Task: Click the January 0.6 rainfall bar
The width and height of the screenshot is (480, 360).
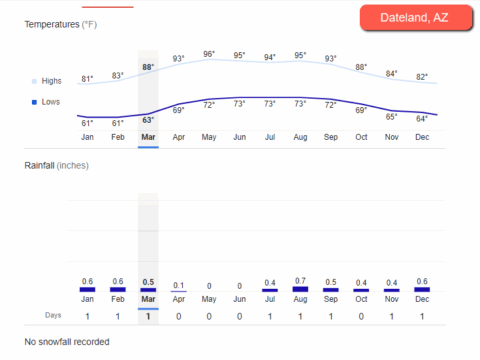Action: 87,289
